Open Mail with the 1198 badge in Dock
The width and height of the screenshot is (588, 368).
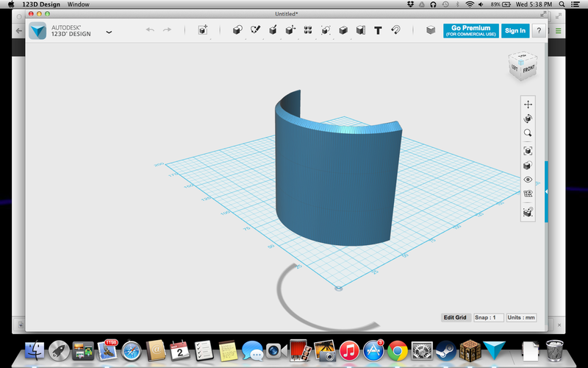coord(107,350)
